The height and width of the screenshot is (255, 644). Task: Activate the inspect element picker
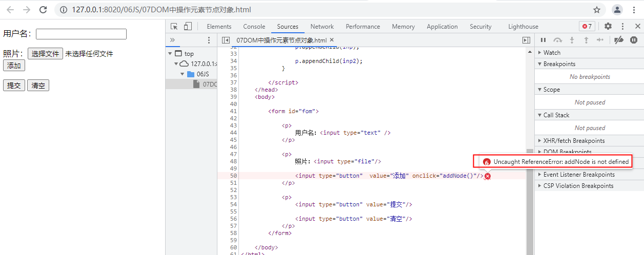[174, 27]
